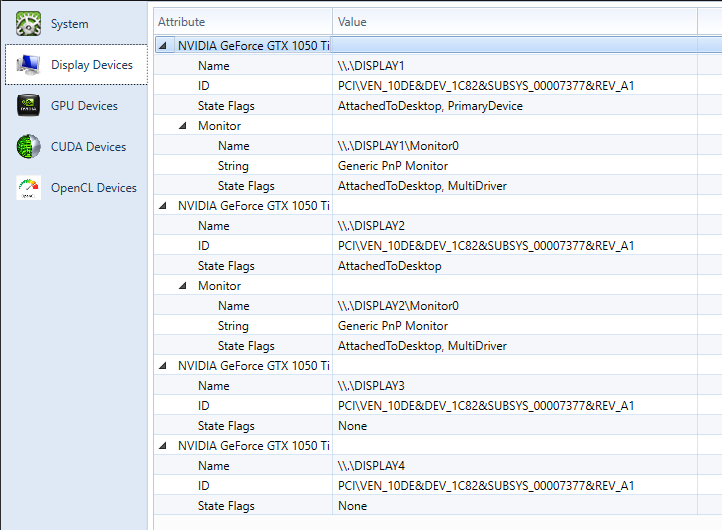Select the PCI ID value of DISPLAY4 device
The width and height of the screenshot is (722, 530).
tap(486, 486)
